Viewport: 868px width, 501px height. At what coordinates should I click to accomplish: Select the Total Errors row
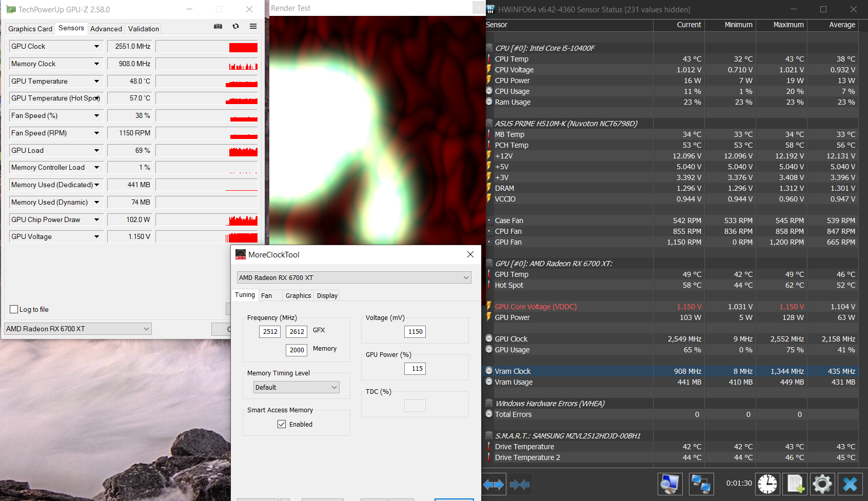(x=672, y=414)
